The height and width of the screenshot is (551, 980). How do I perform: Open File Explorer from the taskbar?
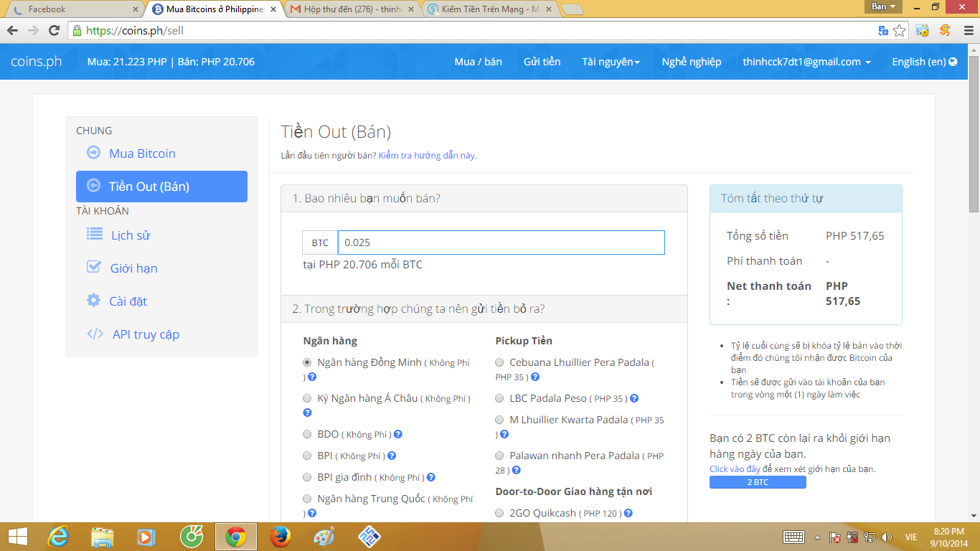tap(103, 536)
